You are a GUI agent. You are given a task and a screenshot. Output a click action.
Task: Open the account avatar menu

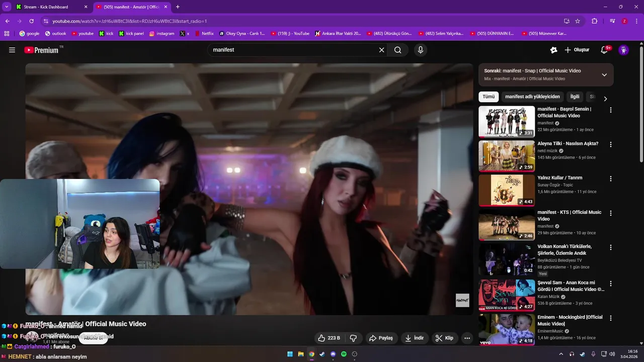point(623,50)
